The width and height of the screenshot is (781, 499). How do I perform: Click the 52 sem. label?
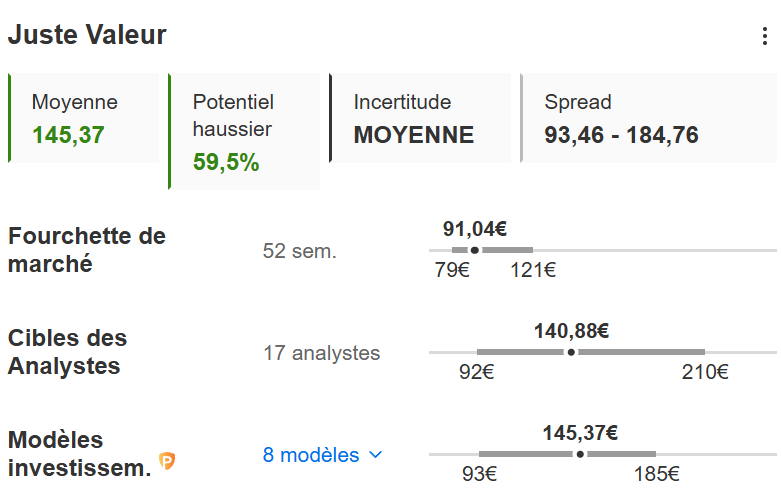pyautogui.click(x=299, y=251)
